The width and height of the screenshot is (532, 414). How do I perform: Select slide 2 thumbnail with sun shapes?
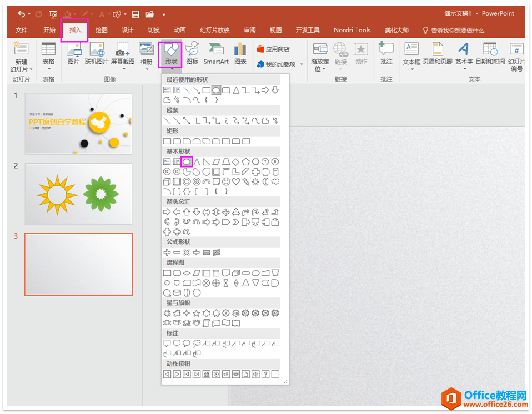click(79, 194)
